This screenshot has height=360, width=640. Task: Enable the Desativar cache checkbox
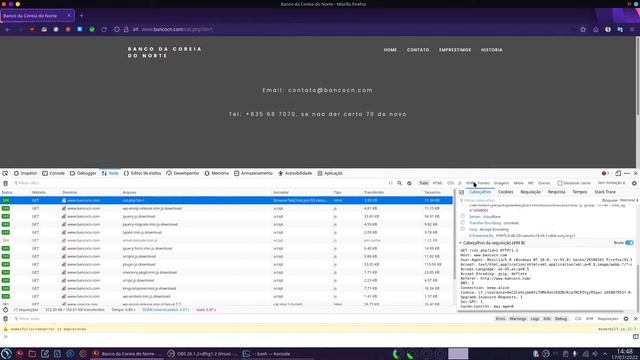560,183
